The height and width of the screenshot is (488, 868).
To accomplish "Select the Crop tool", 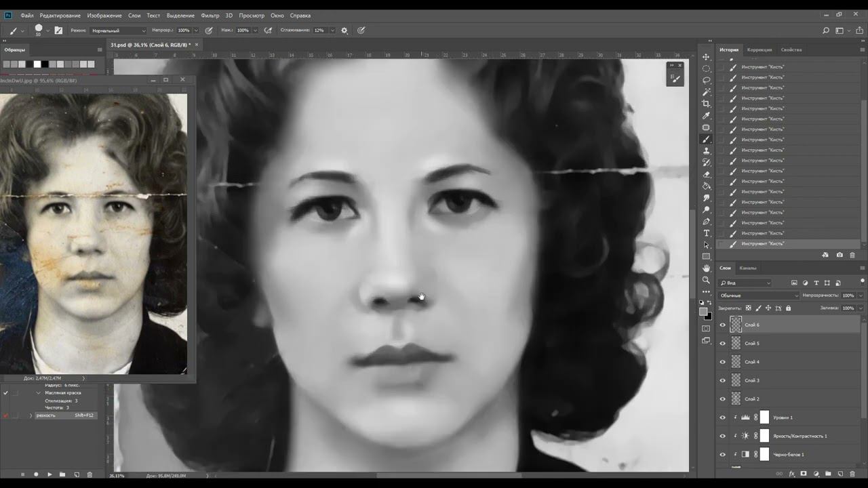I will [706, 104].
